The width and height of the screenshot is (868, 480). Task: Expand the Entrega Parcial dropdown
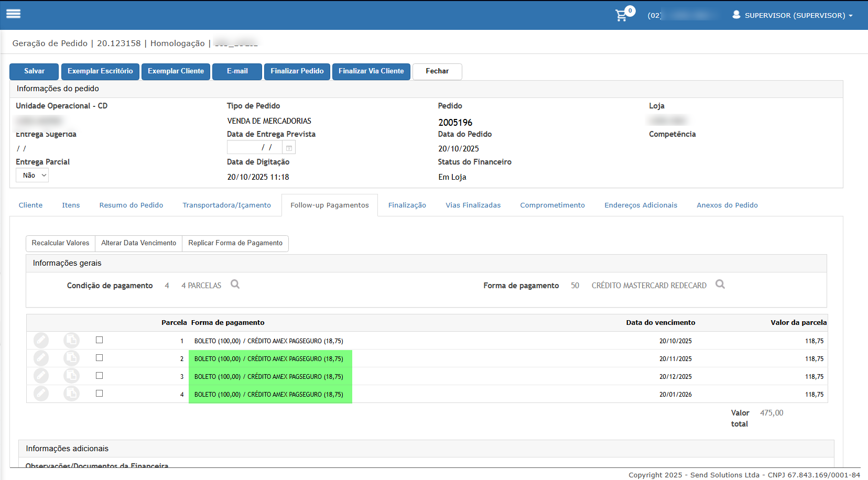pos(32,176)
